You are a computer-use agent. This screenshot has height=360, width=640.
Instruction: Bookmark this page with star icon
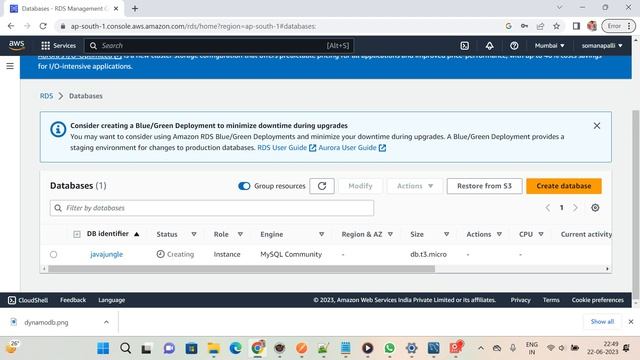pyautogui.click(x=556, y=26)
